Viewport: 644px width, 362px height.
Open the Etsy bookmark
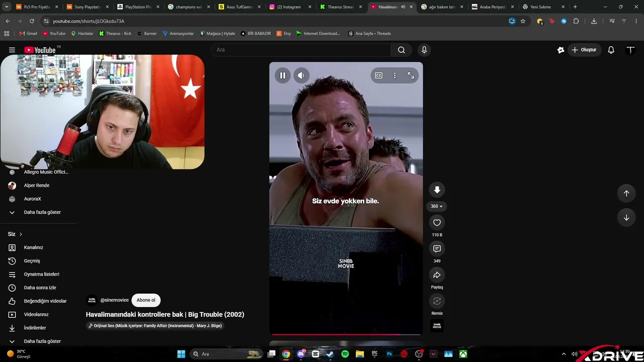coord(284,34)
